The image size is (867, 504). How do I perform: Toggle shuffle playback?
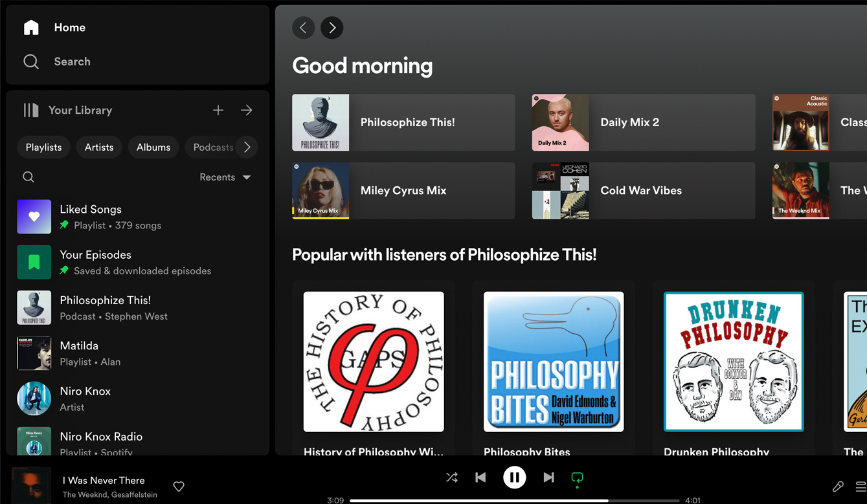pos(452,477)
